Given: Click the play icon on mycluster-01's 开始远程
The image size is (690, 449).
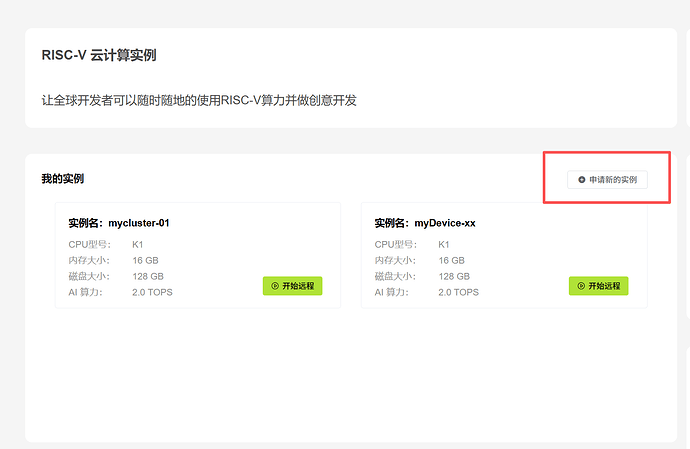Looking at the screenshot, I should click(275, 286).
